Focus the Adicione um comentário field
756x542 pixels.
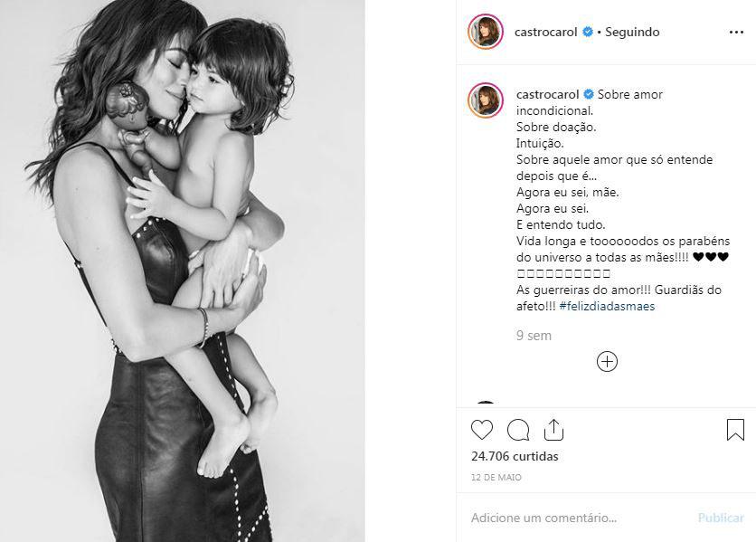(x=579, y=518)
